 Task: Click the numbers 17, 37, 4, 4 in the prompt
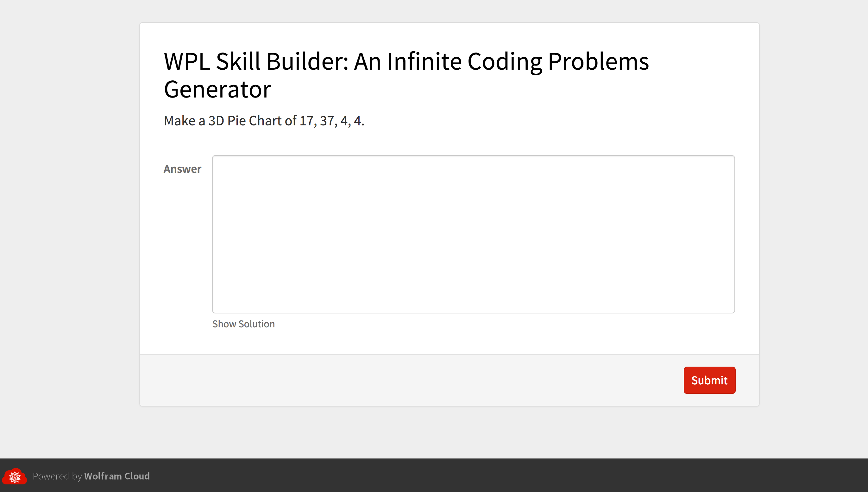pos(331,121)
